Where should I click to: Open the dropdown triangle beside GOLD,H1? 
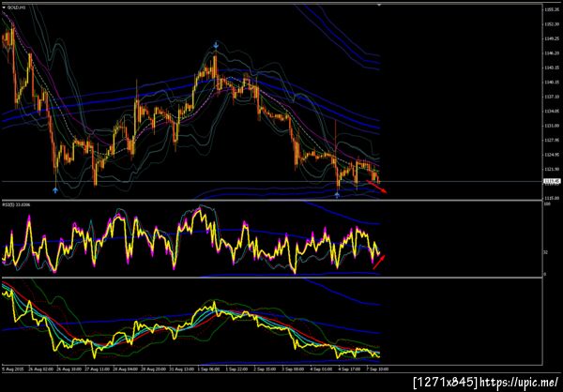[4, 8]
